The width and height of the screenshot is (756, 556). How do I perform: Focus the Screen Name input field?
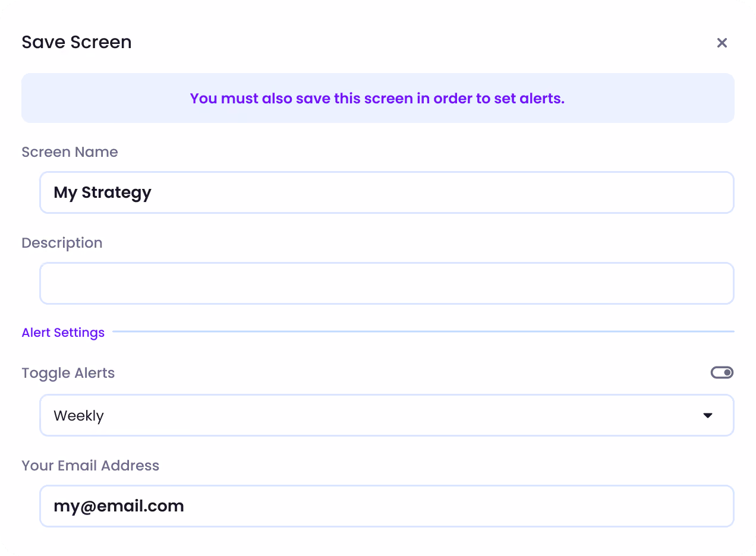click(x=387, y=192)
